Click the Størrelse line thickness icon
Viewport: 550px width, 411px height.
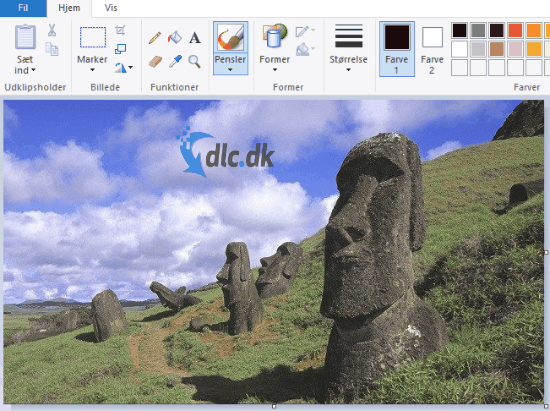click(348, 35)
